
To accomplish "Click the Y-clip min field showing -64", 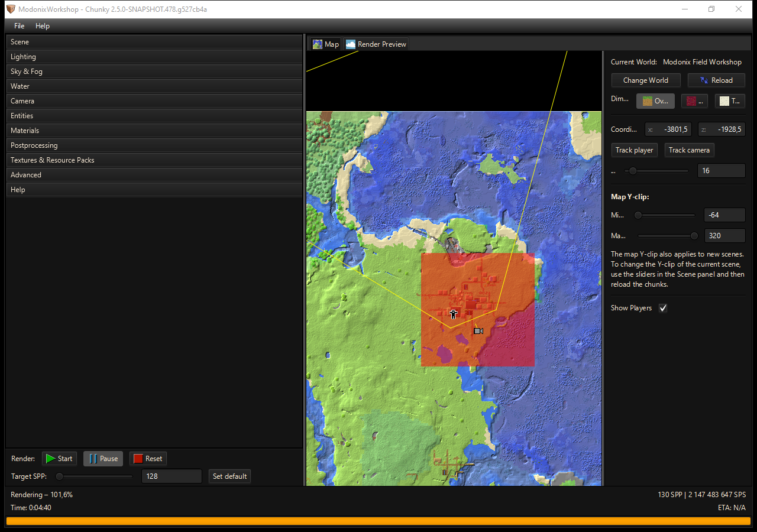I will pos(724,215).
